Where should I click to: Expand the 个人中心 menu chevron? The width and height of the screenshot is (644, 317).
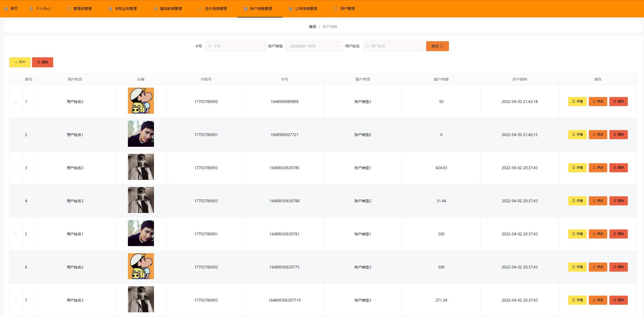(x=54, y=9)
